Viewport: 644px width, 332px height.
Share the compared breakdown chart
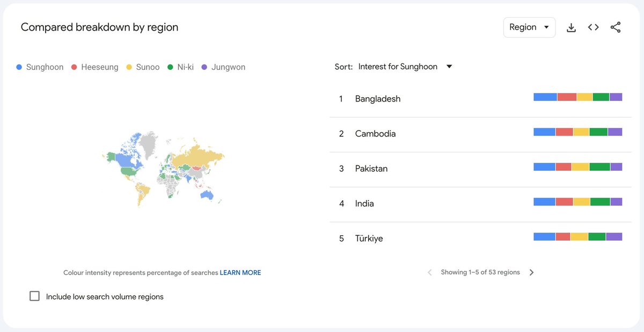[x=616, y=27]
